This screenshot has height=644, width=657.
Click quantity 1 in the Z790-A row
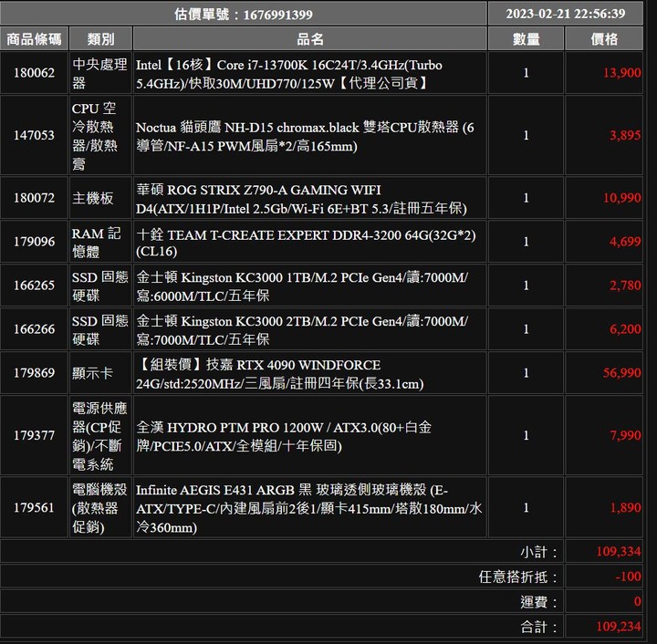pos(526,198)
